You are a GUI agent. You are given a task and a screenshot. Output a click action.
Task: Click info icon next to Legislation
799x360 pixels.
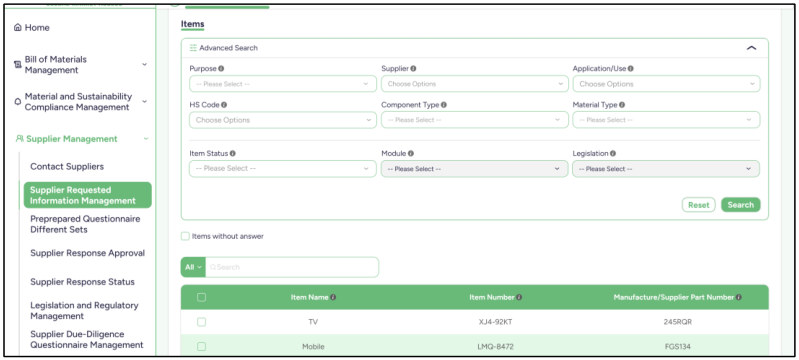click(613, 153)
